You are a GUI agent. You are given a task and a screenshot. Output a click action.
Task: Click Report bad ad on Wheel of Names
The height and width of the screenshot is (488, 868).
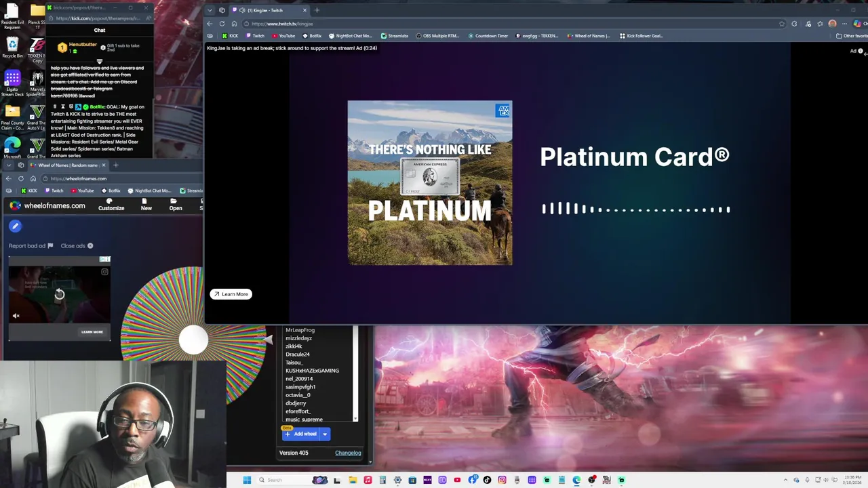pos(31,246)
